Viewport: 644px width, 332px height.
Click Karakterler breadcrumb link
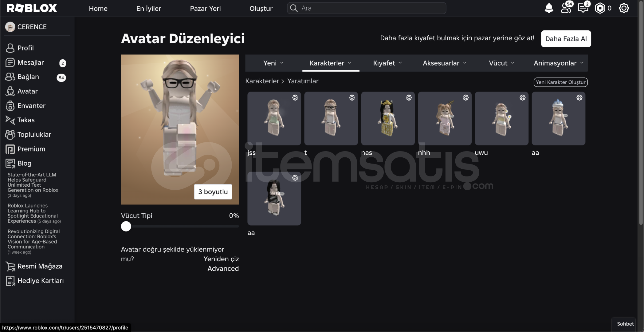(x=262, y=81)
